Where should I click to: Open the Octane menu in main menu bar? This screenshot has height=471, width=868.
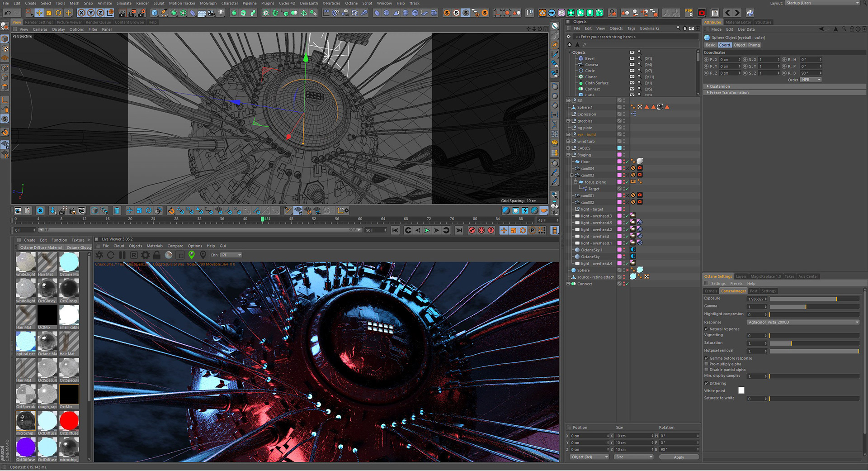click(x=351, y=3)
